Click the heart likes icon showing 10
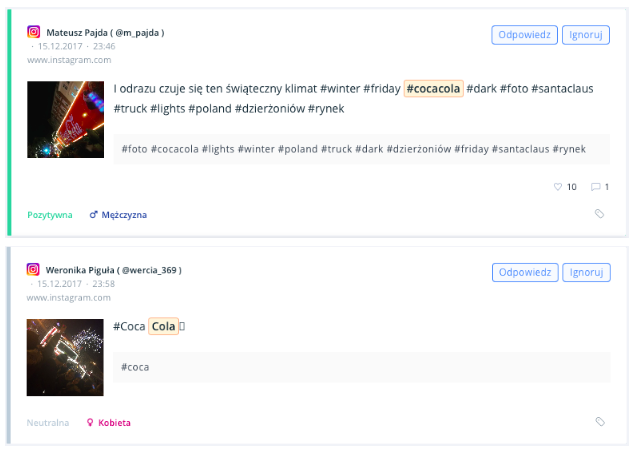Image resolution: width=638 pixels, height=454 pixels. pos(558,187)
